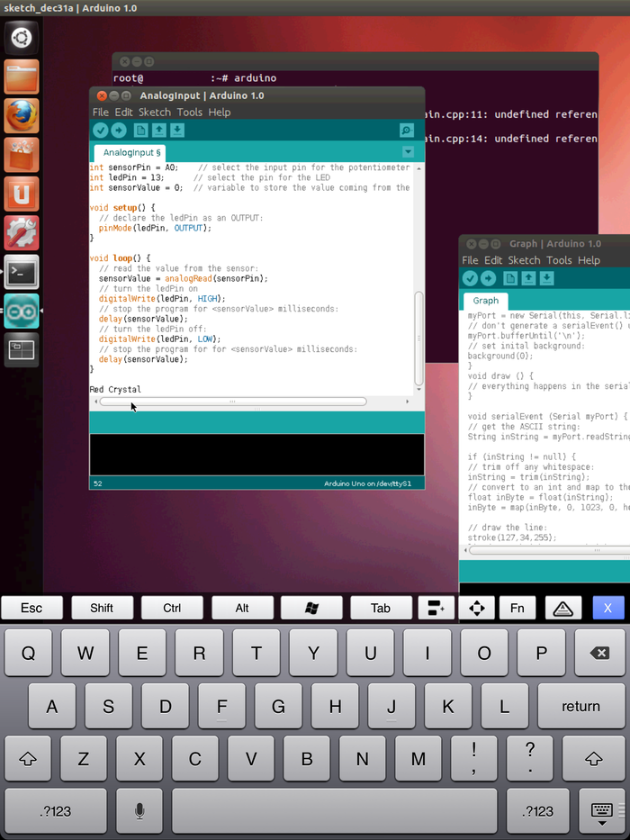Tap the backspace delete key

click(599, 653)
